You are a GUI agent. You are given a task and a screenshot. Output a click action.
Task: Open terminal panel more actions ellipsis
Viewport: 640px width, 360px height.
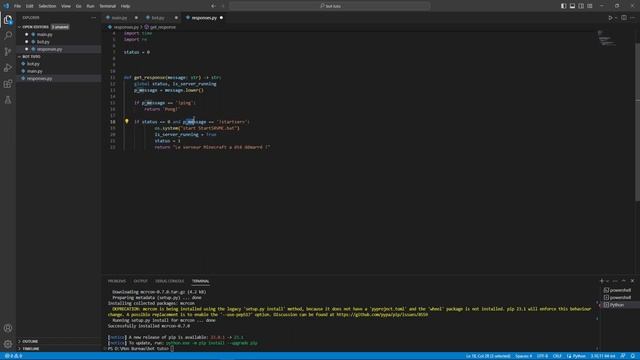[x=615, y=281]
